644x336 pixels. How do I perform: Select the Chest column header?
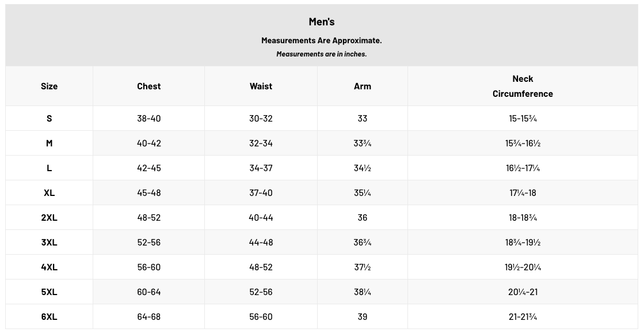[148, 86]
